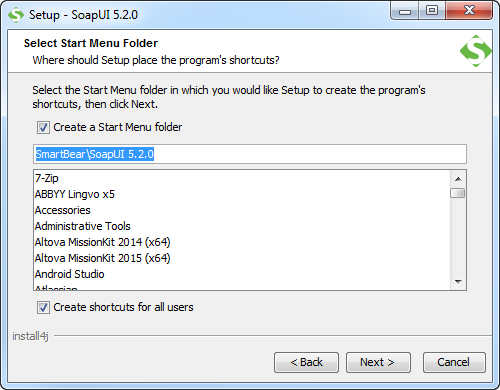Return to previous step with Back
This screenshot has width=500, height=390.
[306, 362]
